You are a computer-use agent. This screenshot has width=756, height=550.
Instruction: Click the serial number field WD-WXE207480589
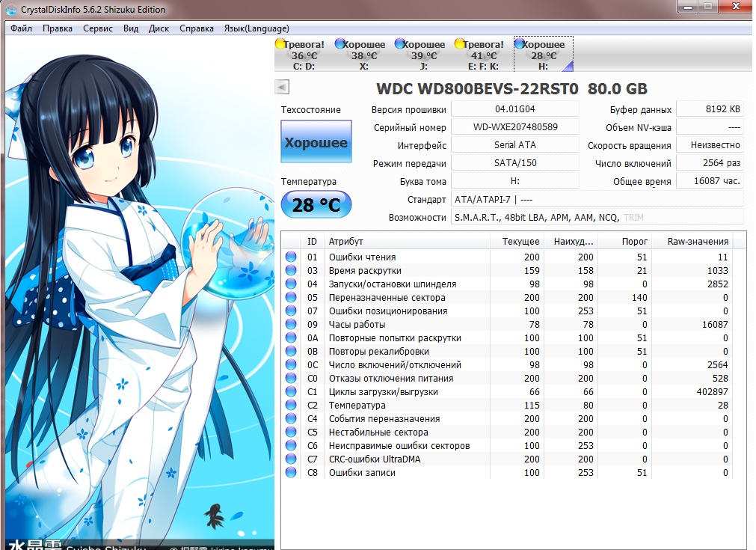515,127
